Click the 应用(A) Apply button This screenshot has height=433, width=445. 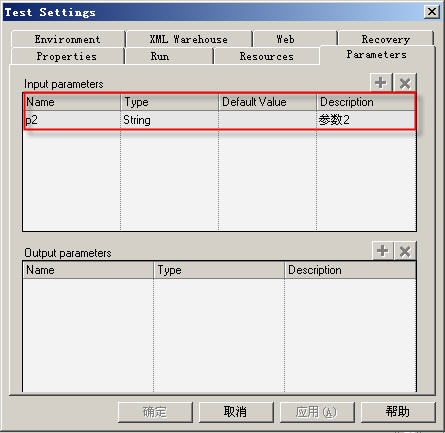coord(317,412)
